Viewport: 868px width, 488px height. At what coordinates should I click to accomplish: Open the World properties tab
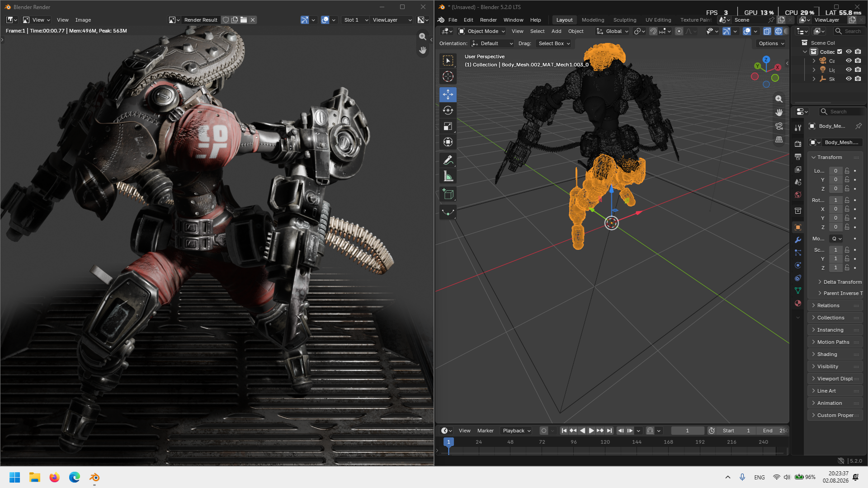798,195
